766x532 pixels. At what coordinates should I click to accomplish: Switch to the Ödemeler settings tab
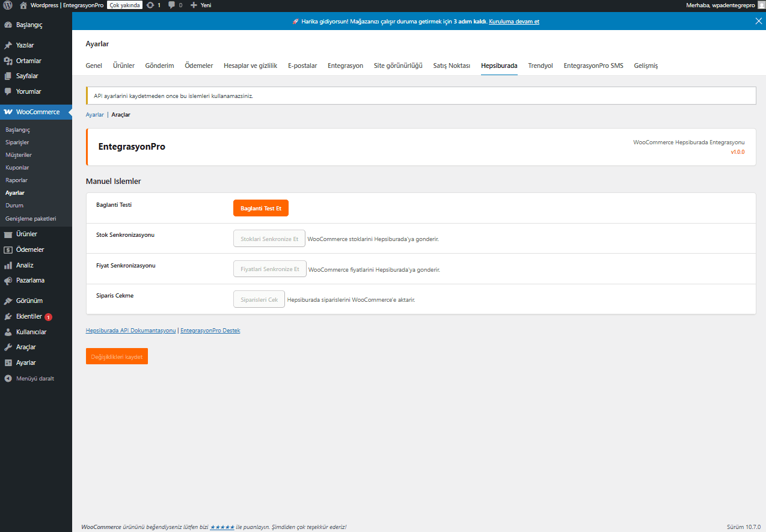199,66
